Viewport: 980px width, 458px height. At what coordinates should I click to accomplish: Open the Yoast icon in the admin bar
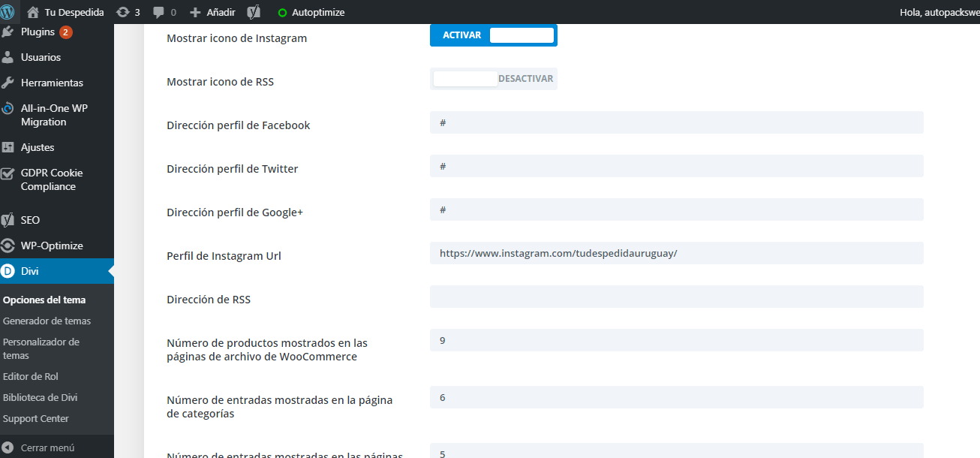[254, 12]
